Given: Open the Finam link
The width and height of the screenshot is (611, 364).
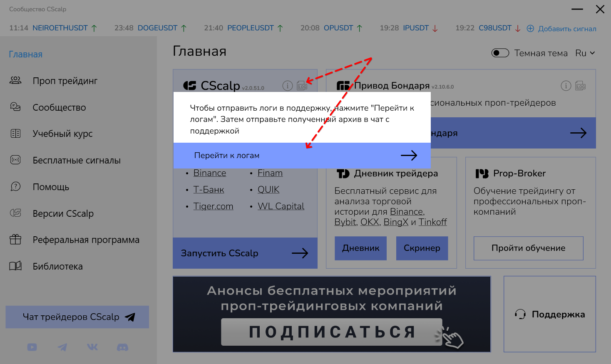Looking at the screenshot, I should 270,173.
